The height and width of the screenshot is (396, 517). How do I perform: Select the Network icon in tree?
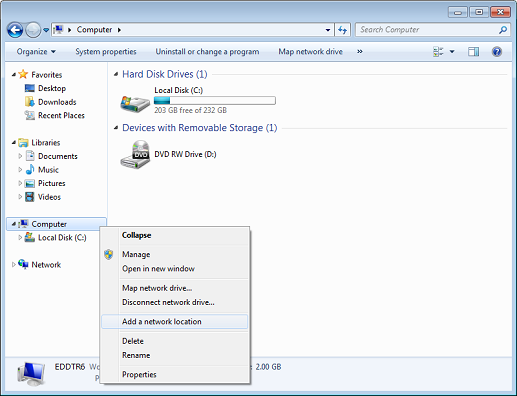pyautogui.click(x=23, y=264)
